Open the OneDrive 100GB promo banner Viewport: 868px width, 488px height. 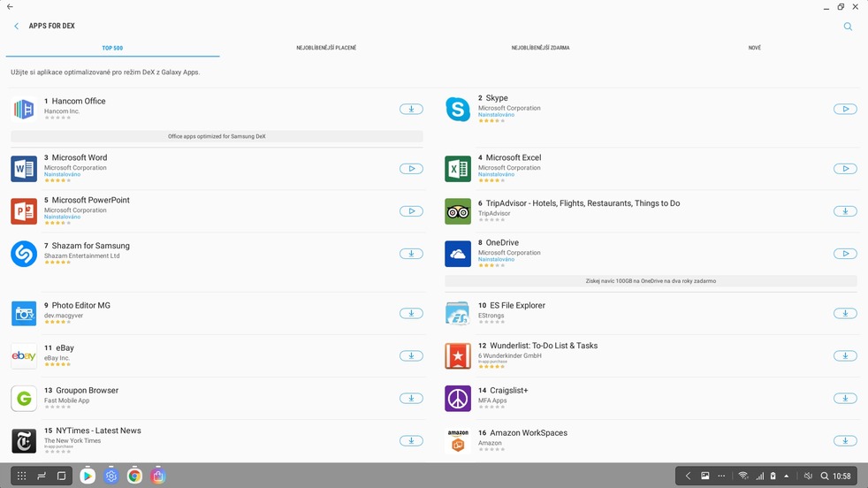[x=651, y=281]
